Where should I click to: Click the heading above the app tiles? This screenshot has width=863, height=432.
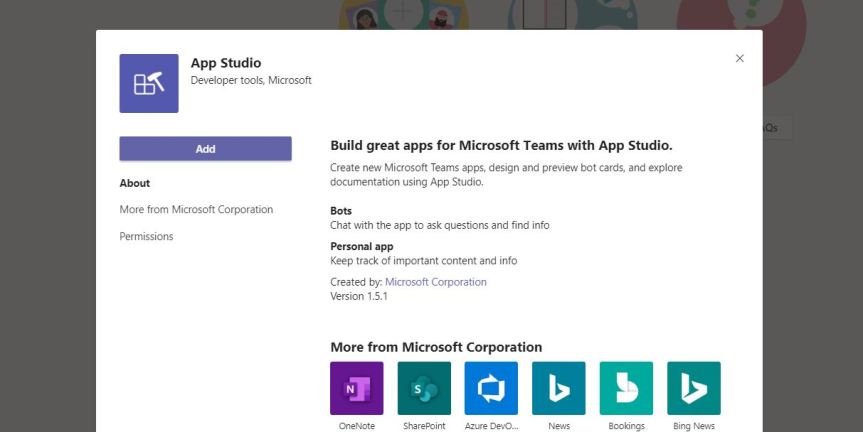point(436,347)
